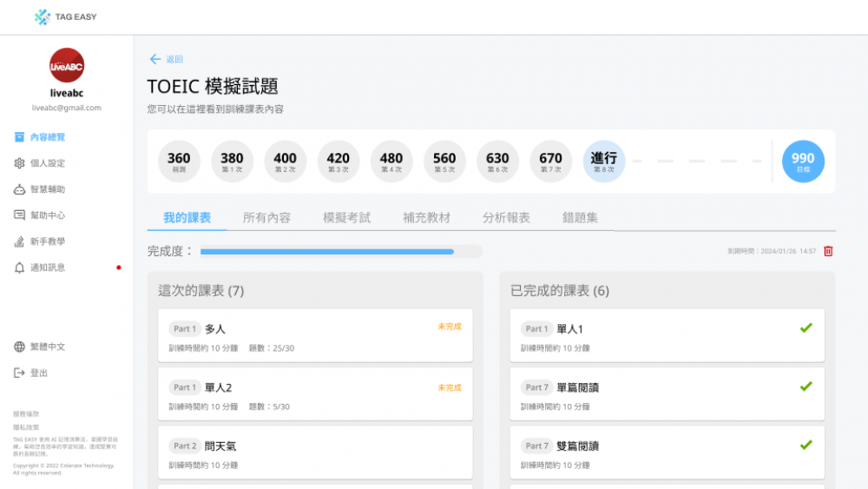Click the globe language icon
The height and width of the screenshot is (489, 868).
pyautogui.click(x=20, y=347)
